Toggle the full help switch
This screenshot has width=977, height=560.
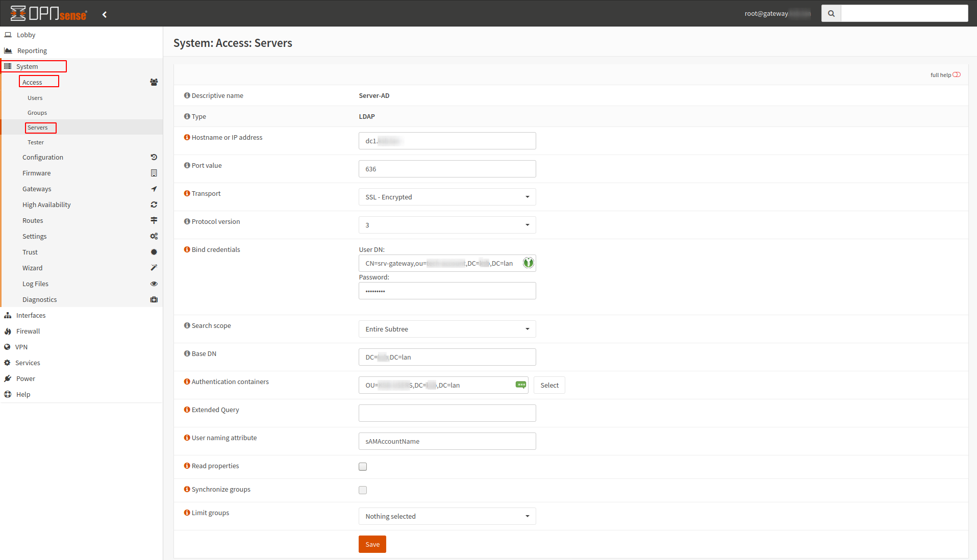pos(957,74)
